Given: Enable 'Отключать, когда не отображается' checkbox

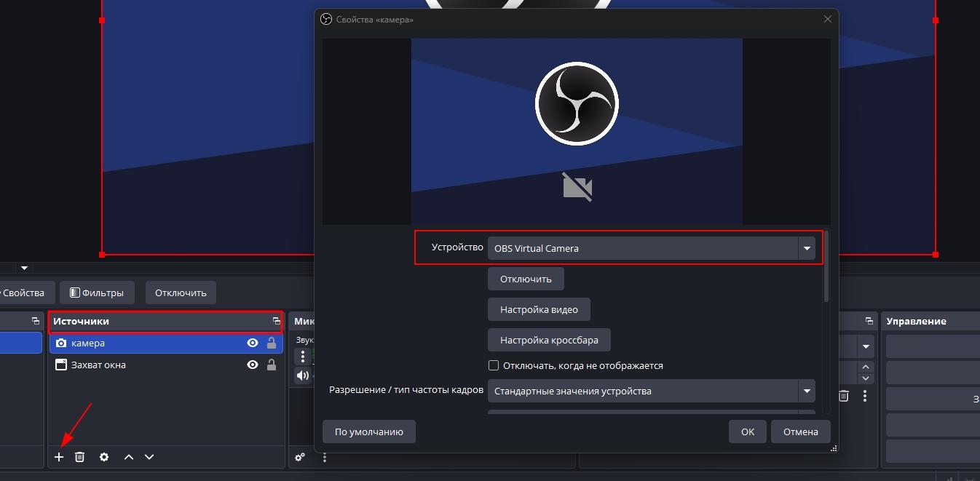Looking at the screenshot, I should (494, 365).
